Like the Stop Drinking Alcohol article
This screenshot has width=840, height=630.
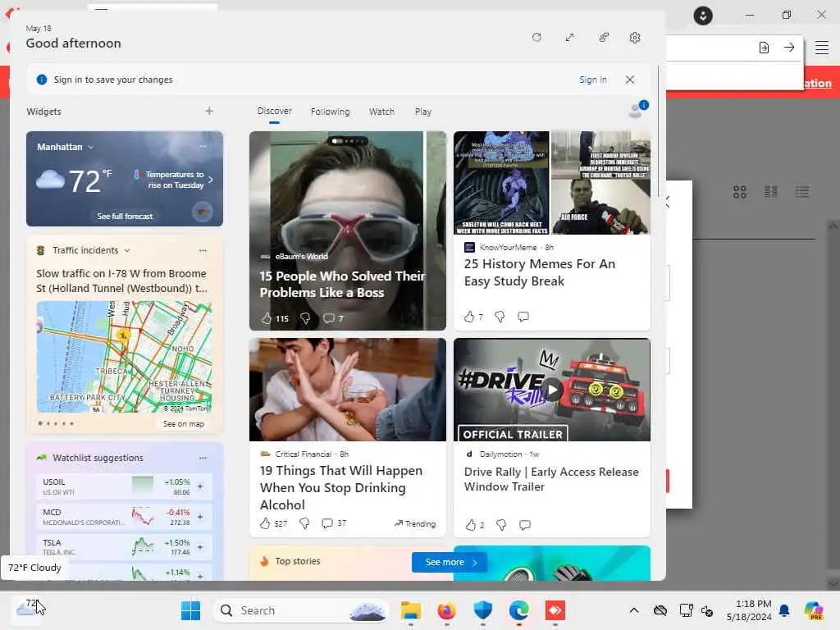(265, 523)
